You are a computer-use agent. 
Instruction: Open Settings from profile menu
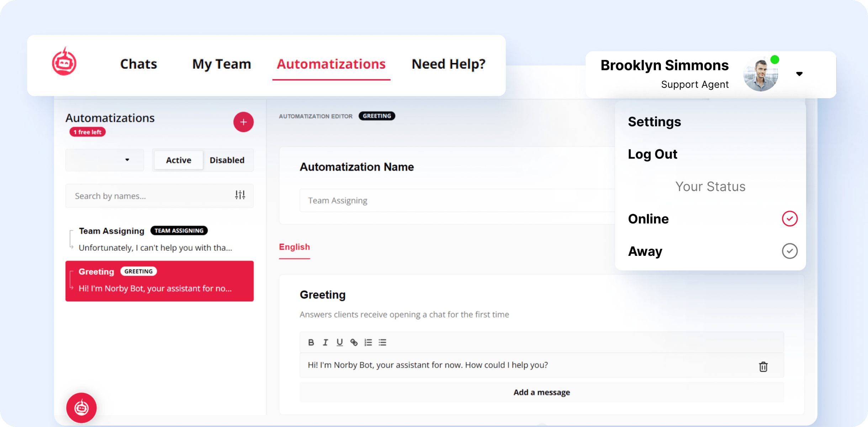[654, 122]
